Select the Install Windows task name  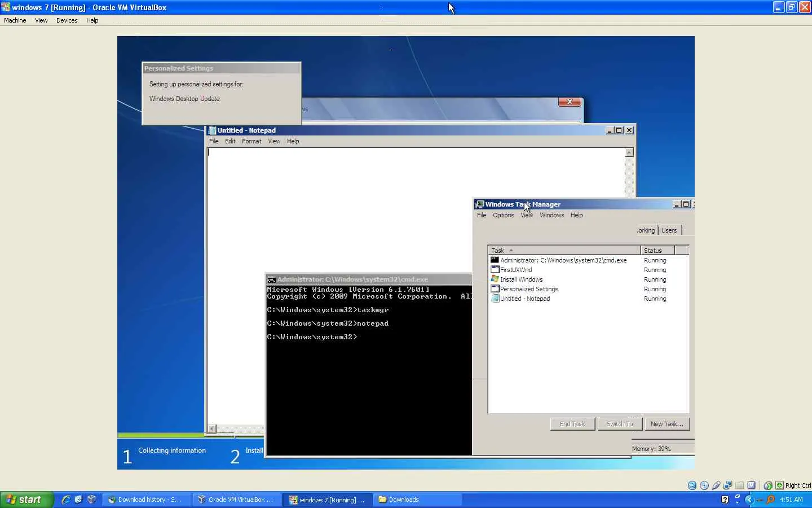[522, 279]
